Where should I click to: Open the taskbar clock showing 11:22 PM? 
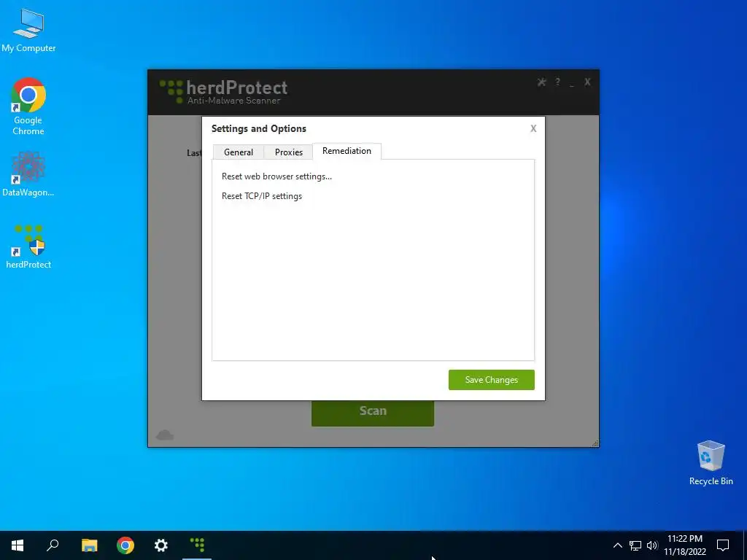click(x=685, y=545)
